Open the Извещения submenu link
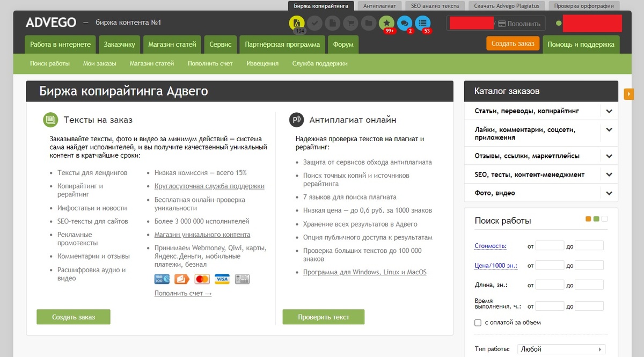The height and width of the screenshot is (357, 644). point(262,63)
